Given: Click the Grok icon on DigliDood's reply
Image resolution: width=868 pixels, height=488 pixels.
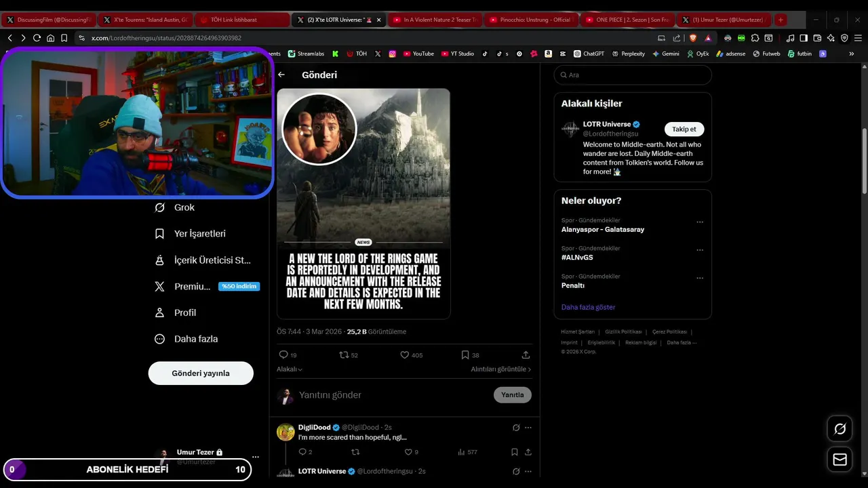Looking at the screenshot, I should tap(516, 428).
